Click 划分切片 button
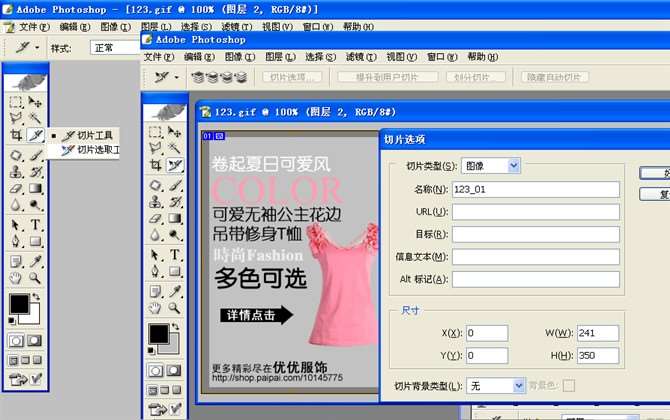The height and width of the screenshot is (420, 670). point(476,77)
